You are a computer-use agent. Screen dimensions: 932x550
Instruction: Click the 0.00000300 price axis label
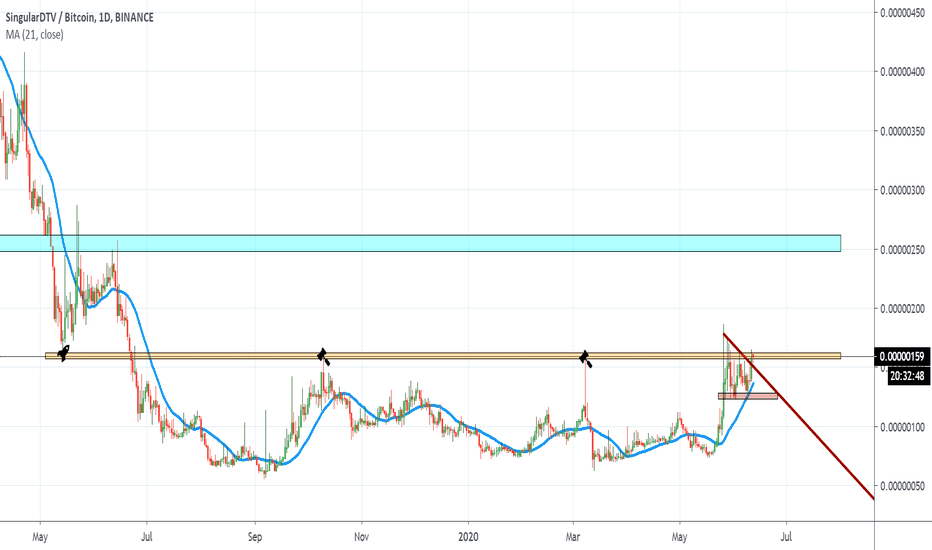(x=902, y=190)
